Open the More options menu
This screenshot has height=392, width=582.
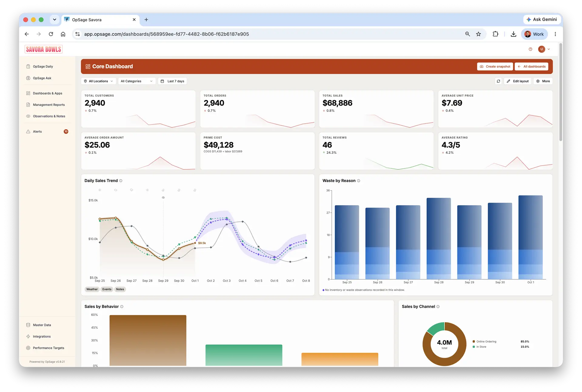coord(543,81)
